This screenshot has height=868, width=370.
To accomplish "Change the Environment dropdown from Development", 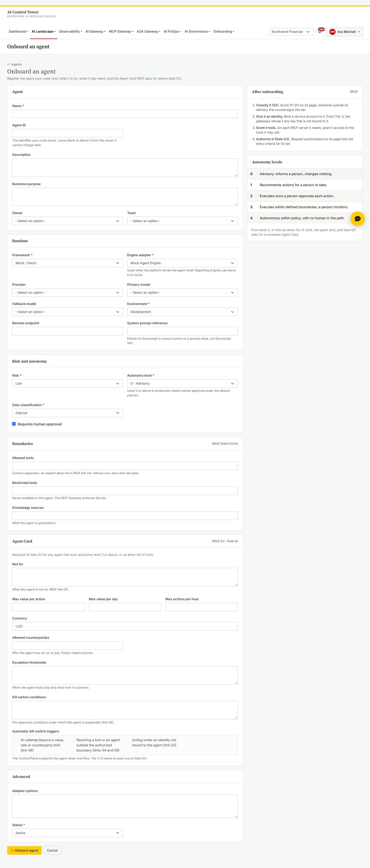I will tap(182, 312).
